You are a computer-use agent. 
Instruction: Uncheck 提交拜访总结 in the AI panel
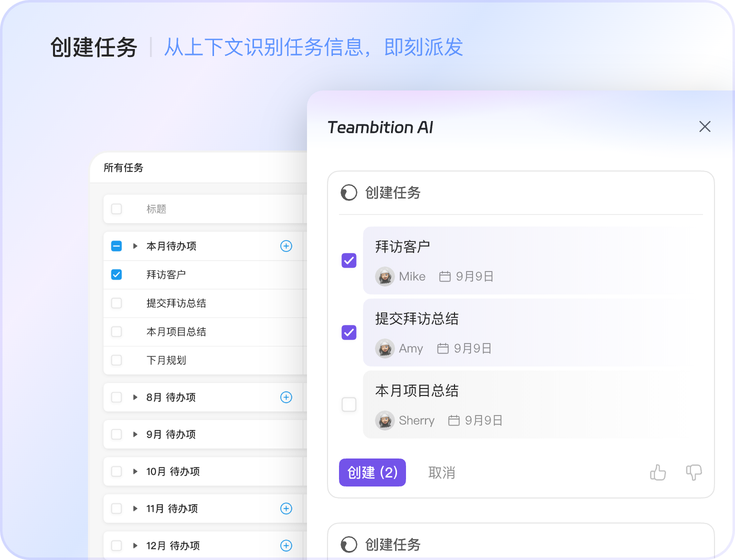pos(349,332)
